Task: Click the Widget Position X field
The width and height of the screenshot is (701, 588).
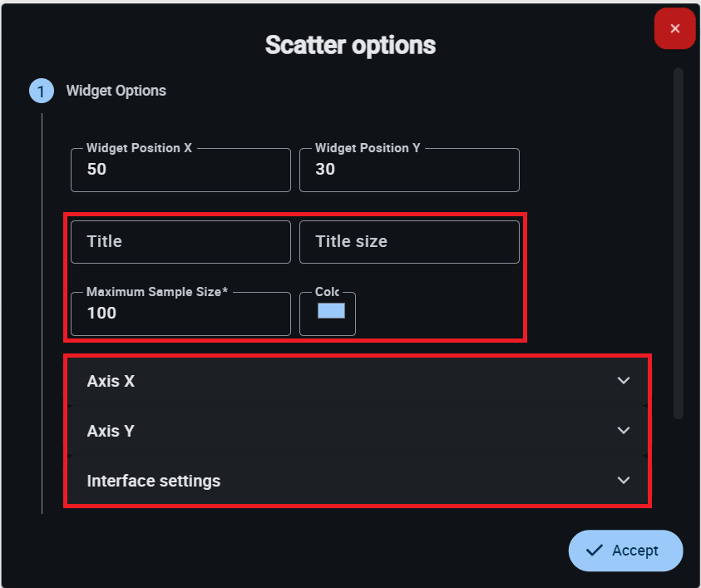Action: coord(180,170)
